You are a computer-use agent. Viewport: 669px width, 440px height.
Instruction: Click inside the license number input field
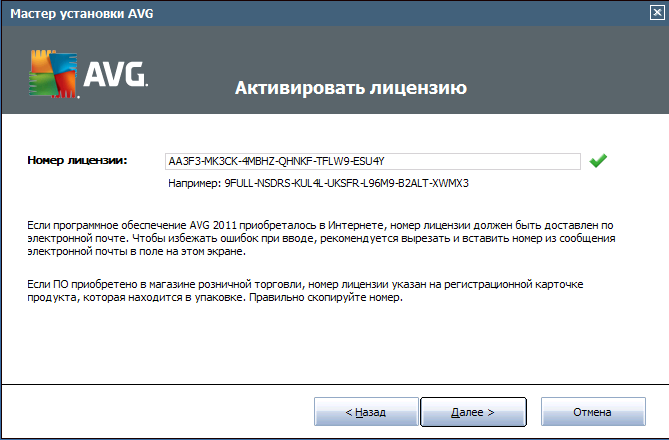372,161
